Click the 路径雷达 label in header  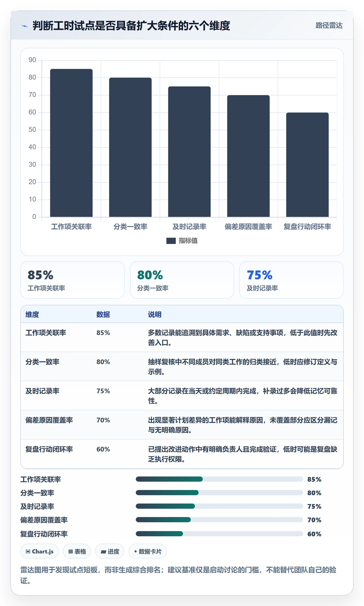(329, 25)
